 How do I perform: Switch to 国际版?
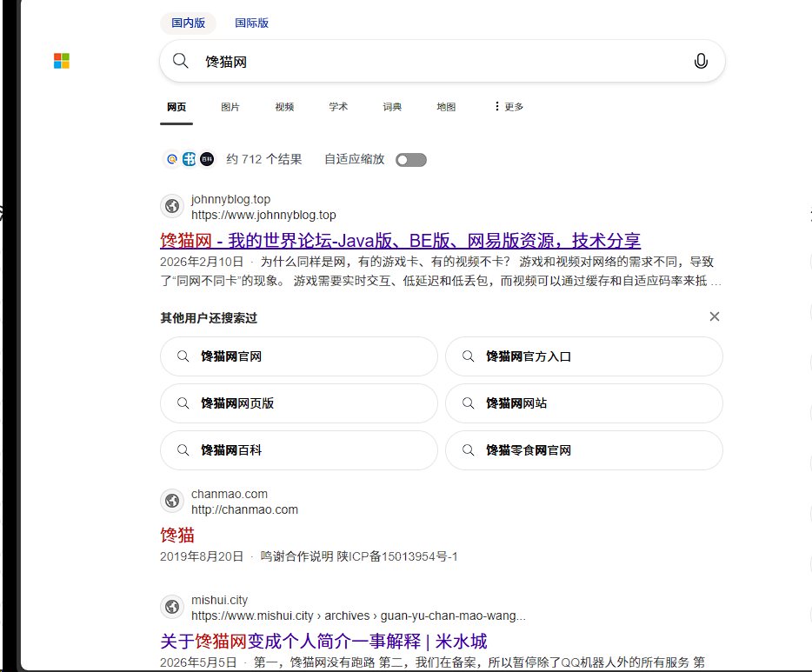251,23
